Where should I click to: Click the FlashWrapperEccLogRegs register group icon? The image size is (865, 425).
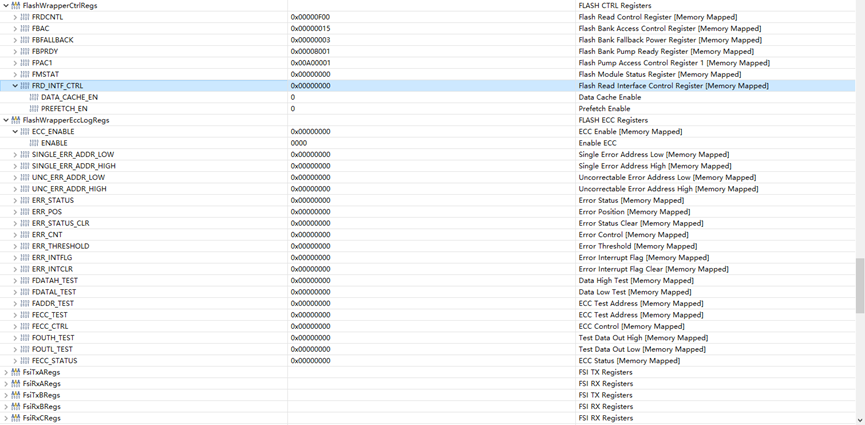tap(15, 120)
